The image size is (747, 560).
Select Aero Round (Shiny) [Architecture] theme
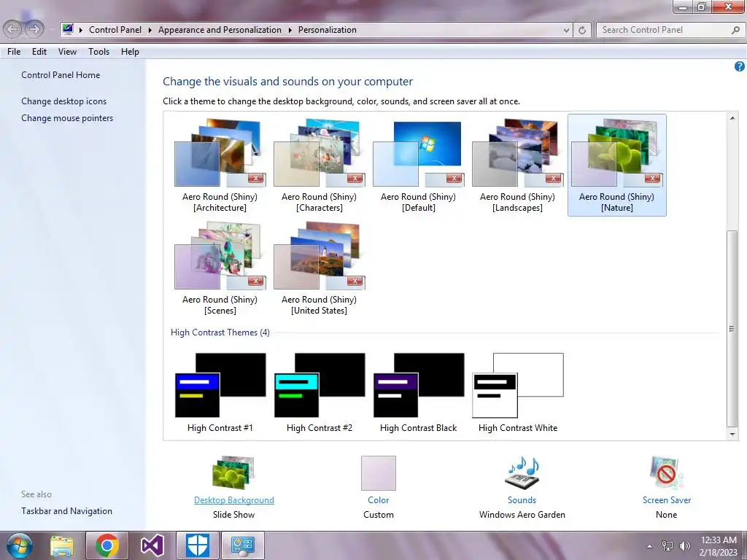[220, 166]
